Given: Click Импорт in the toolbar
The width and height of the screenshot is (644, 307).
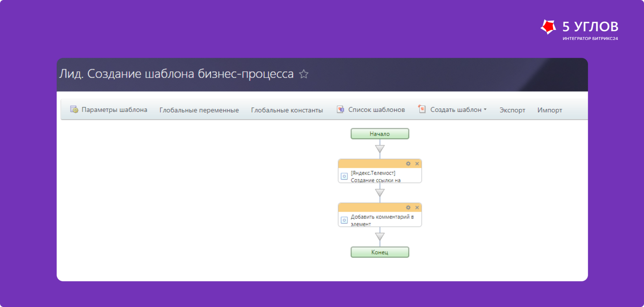Looking at the screenshot, I should click(550, 110).
